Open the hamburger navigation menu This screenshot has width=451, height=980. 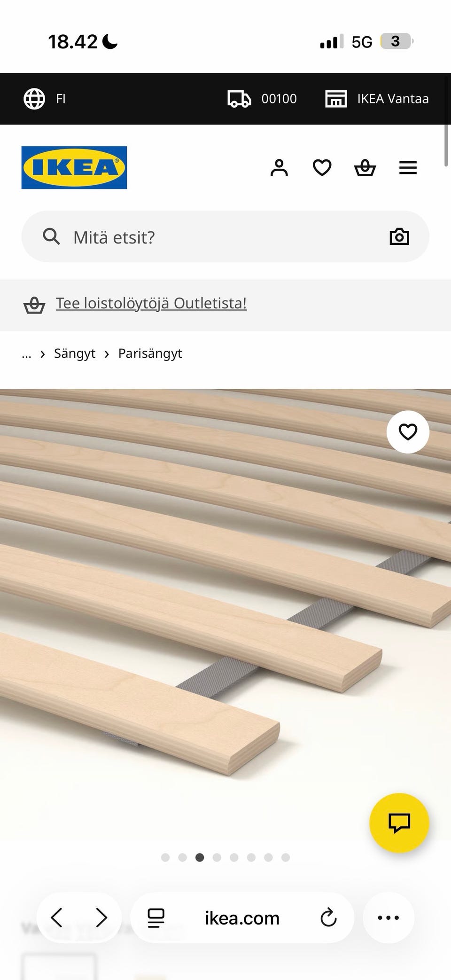click(408, 168)
